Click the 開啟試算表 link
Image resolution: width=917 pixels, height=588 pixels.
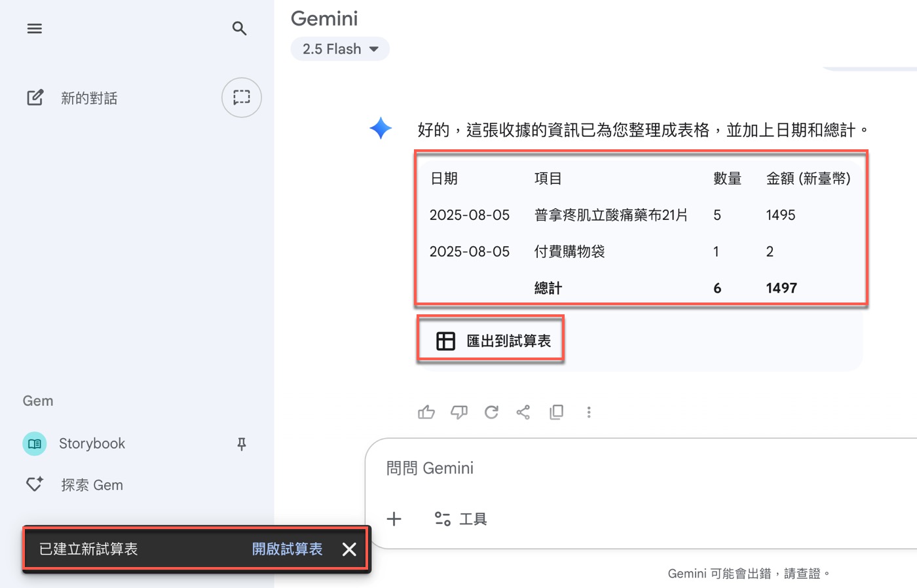(288, 549)
